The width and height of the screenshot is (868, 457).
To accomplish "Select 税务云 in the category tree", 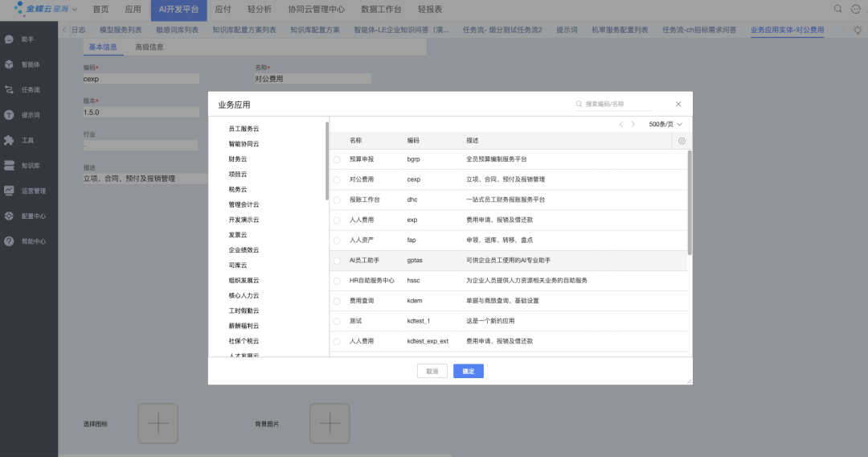I will tap(237, 189).
